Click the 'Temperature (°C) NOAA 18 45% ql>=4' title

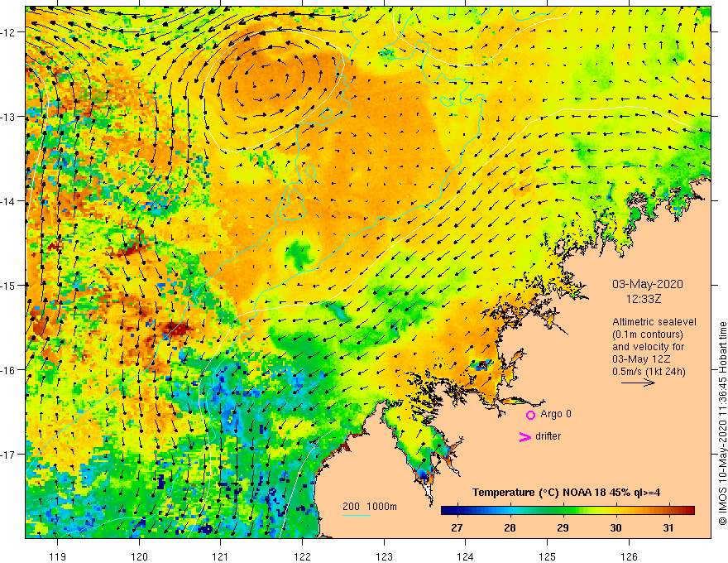(566, 493)
